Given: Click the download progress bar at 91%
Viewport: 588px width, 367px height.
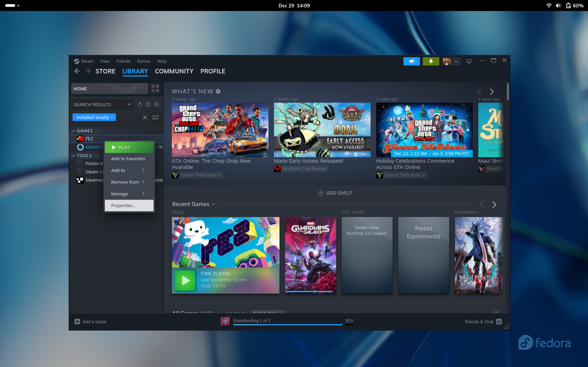Looking at the screenshot, I should click(x=288, y=324).
